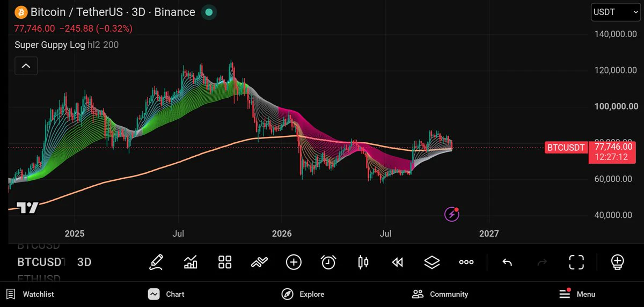Click the 60,000.00 price scale label

point(613,179)
